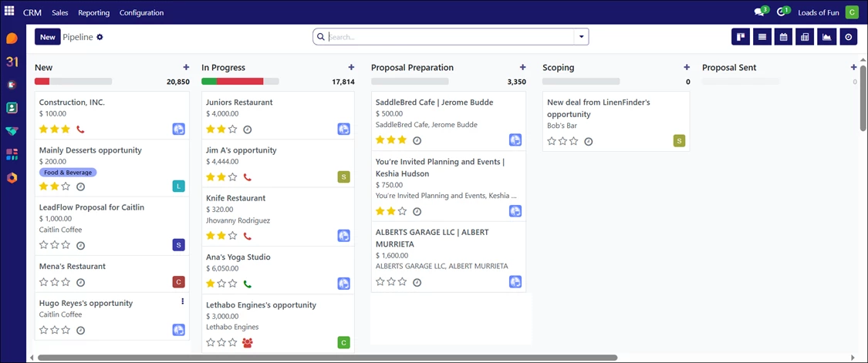Toggle third star on Juniors Restaurant

[x=232, y=129]
